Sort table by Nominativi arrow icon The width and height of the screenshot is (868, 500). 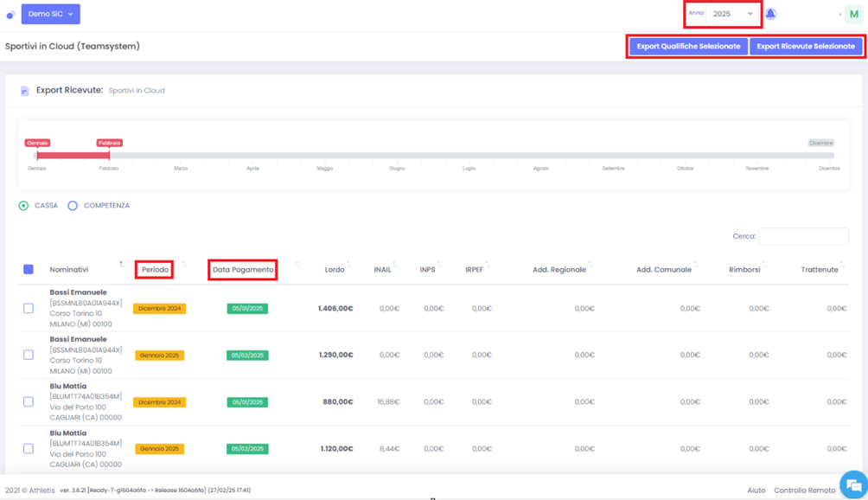pyautogui.click(x=121, y=264)
